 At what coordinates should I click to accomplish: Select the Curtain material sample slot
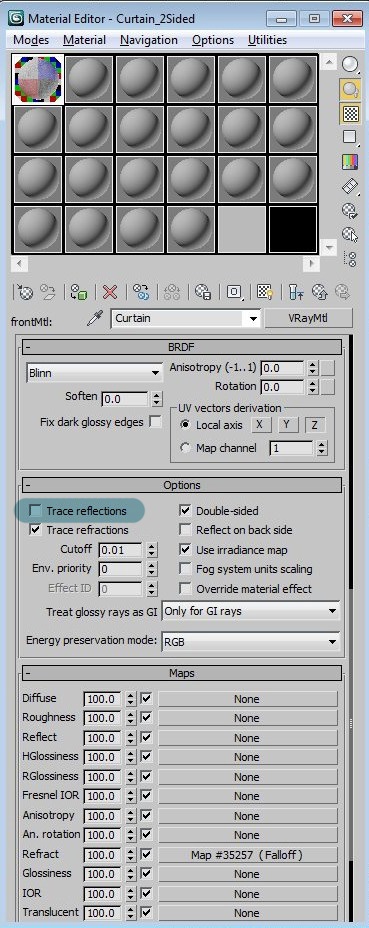coord(37,80)
